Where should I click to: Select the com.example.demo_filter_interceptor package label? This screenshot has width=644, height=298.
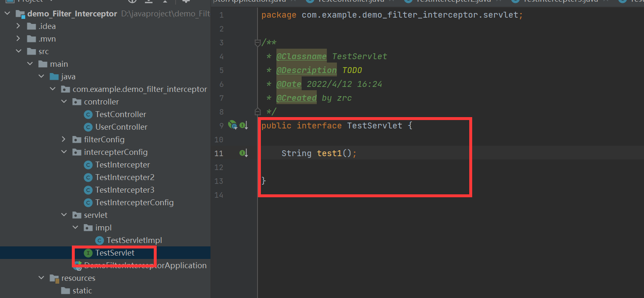pos(140,89)
